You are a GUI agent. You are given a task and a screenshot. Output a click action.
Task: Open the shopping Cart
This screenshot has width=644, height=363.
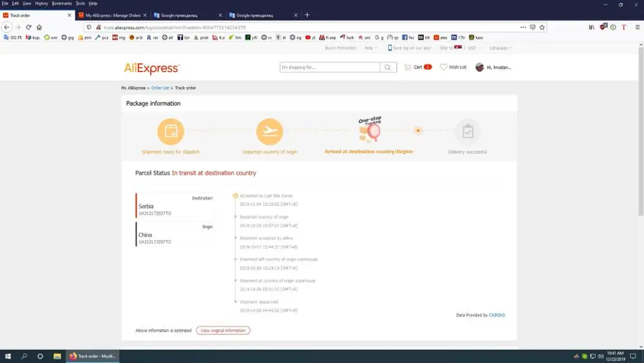point(418,67)
